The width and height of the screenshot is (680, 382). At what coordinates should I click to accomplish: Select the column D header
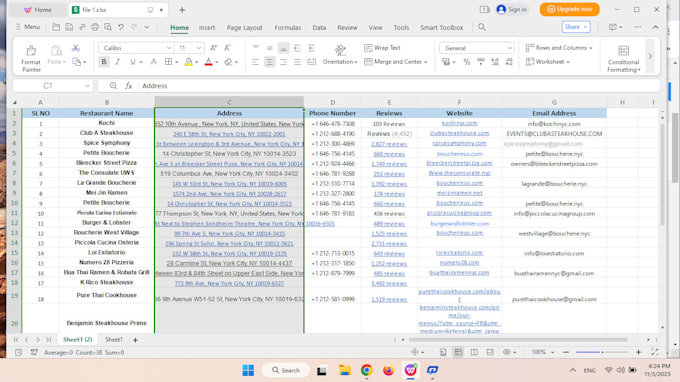click(x=333, y=102)
